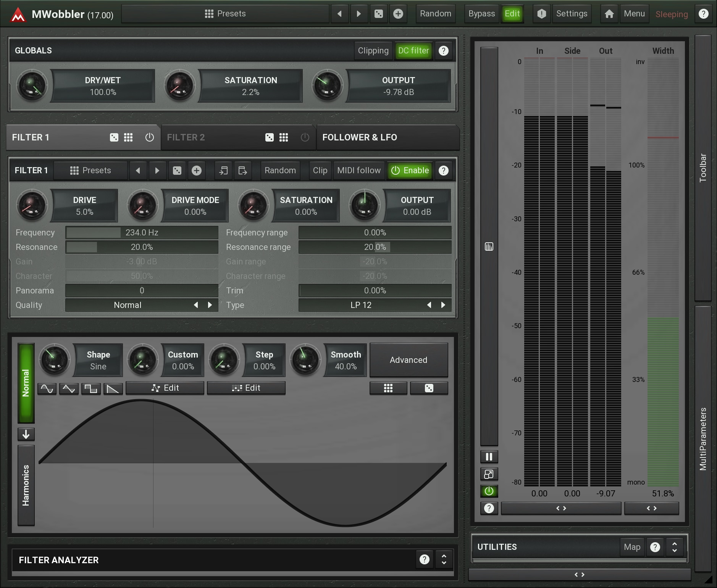Adjust the Frequency slider at 234.0 Hz
The height and width of the screenshot is (588, 717).
click(x=142, y=232)
